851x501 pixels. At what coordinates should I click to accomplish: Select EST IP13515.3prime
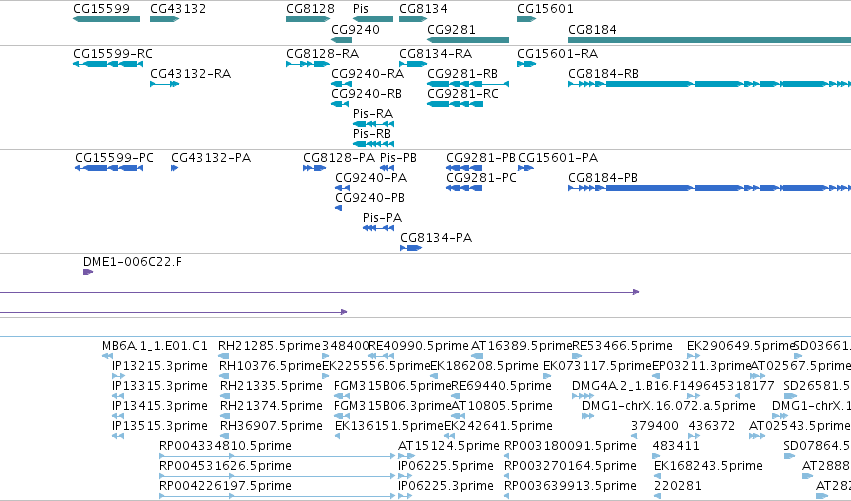[x=118, y=436]
